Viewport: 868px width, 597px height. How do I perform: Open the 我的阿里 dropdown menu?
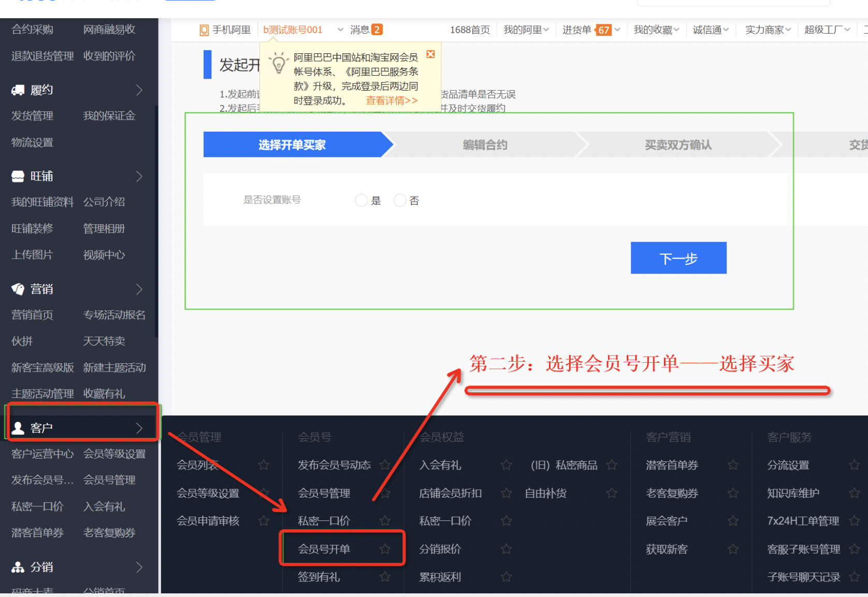click(526, 30)
